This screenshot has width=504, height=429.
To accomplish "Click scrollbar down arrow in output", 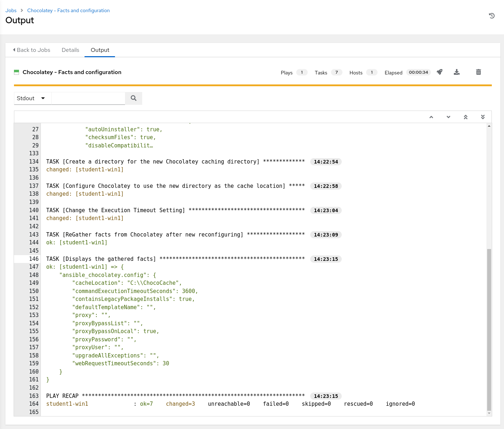I will click(x=489, y=413).
